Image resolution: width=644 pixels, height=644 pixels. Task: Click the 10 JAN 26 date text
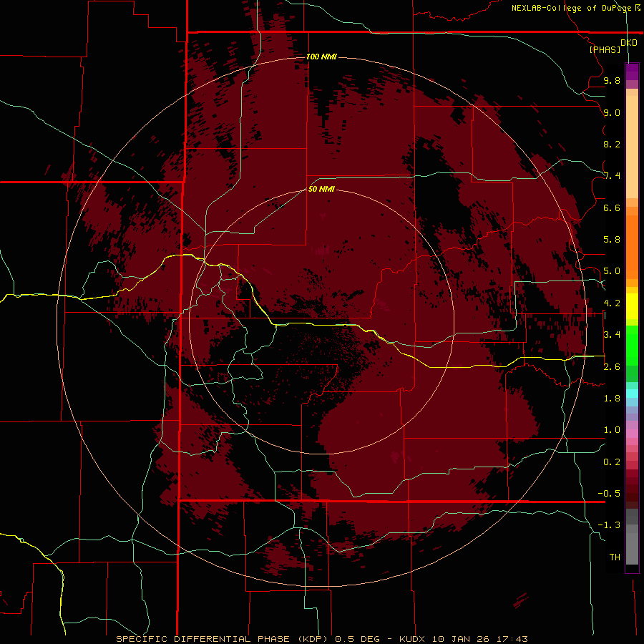(x=462, y=639)
